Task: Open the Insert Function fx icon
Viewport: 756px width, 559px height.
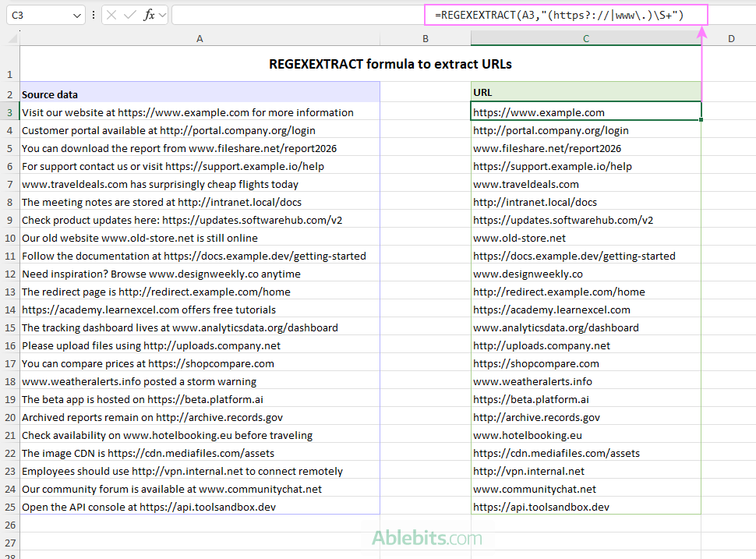Action: click(149, 16)
